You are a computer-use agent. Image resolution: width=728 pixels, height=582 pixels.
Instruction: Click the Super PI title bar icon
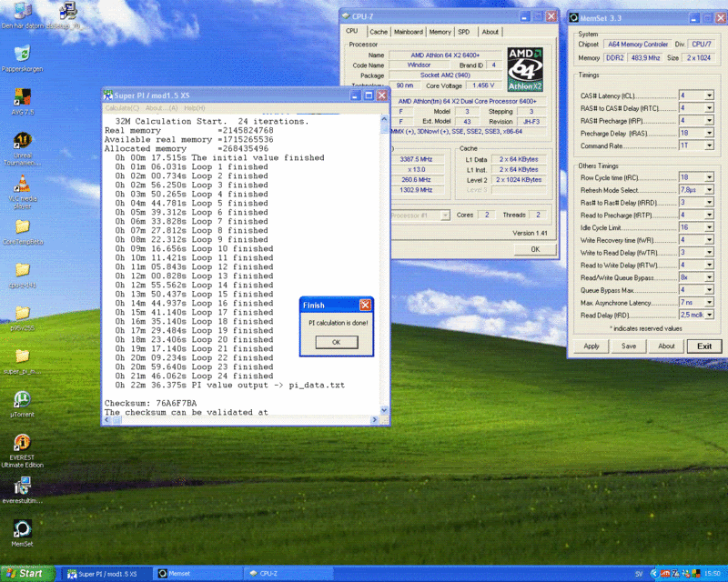pos(108,95)
